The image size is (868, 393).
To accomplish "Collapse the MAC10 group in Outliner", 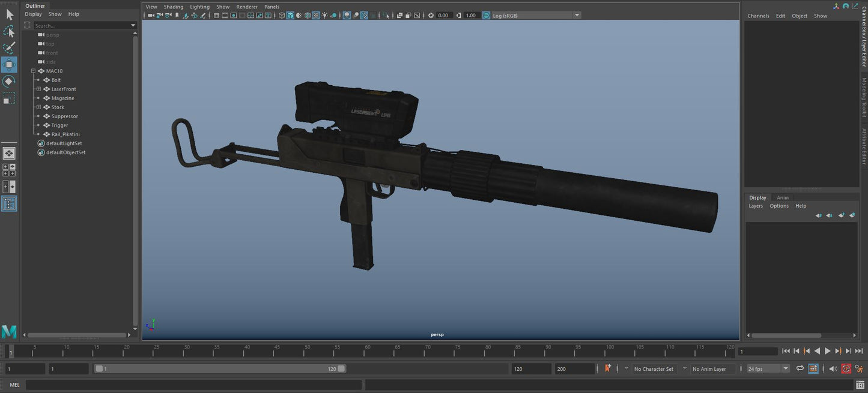I will [34, 71].
